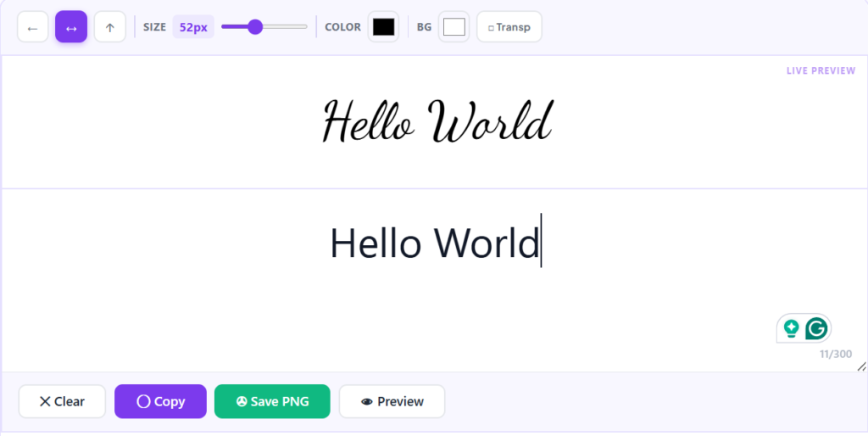Click the BG label
868x436 pixels.
(x=424, y=26)
